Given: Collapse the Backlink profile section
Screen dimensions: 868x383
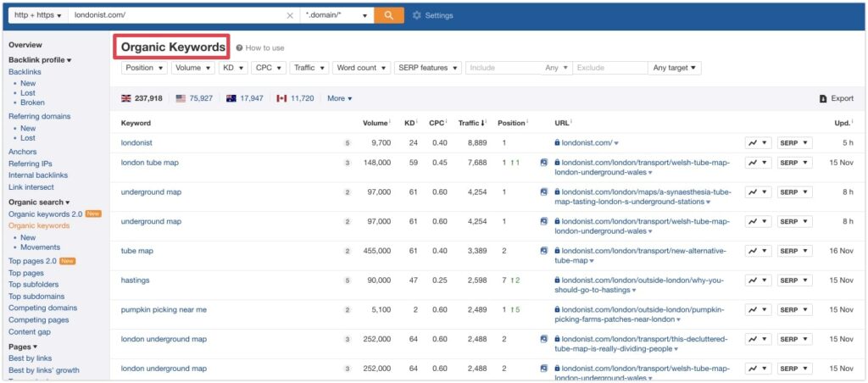Looking at the screenshot, I should click(x=40, y=60).
